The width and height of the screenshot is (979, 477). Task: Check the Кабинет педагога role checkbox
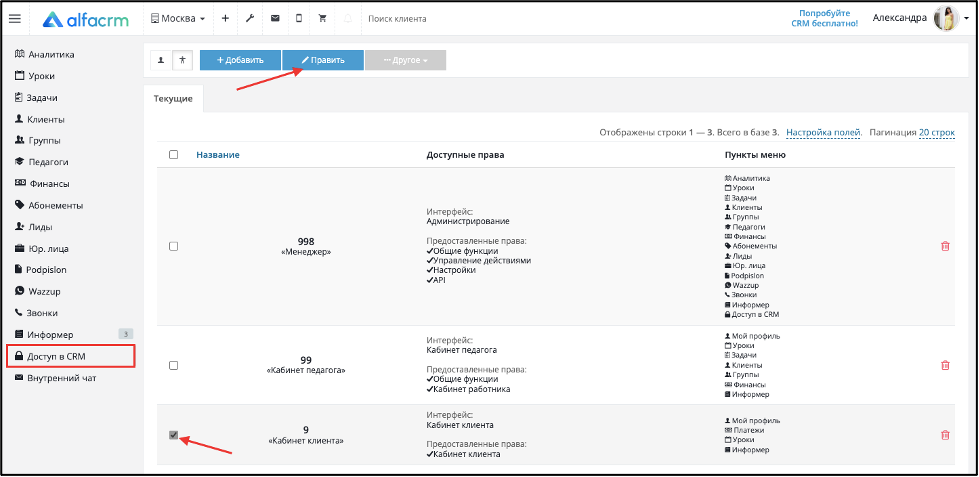[174, 365]
